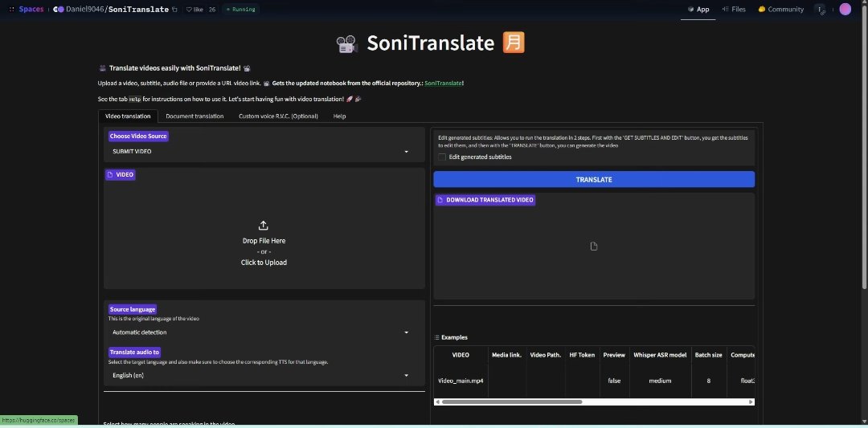Copy the SoniTranslate repository name icon
The image size is (868, 428).
175,10
